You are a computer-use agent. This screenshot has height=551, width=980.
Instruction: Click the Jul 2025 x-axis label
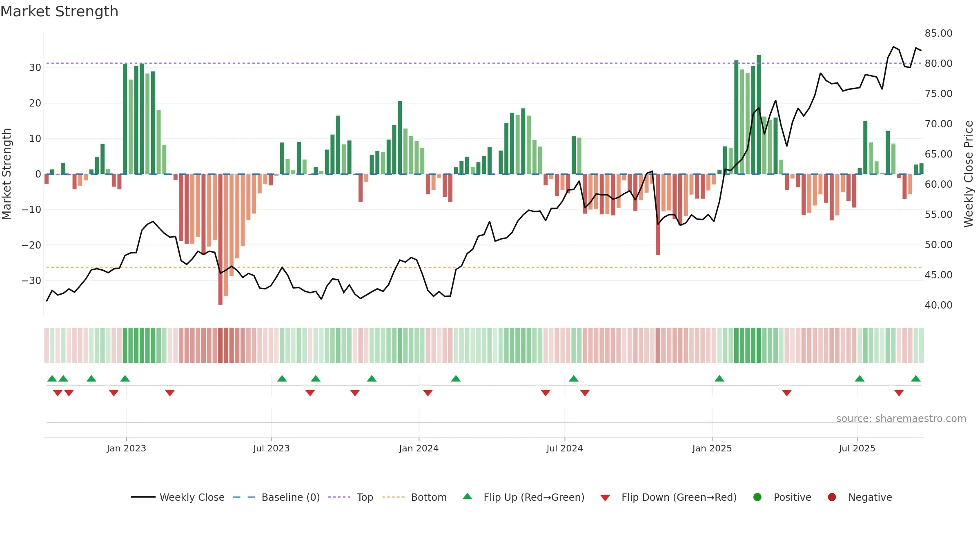[x=857, y=448]
